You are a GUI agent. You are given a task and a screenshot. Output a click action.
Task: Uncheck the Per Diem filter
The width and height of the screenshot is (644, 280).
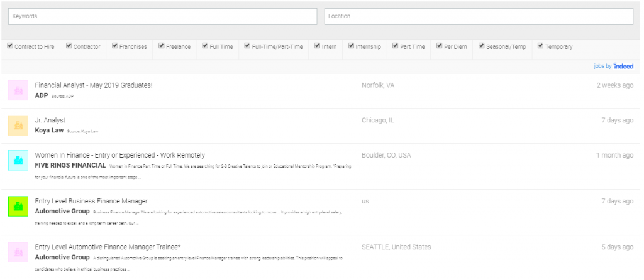click(x=440, y=46)
